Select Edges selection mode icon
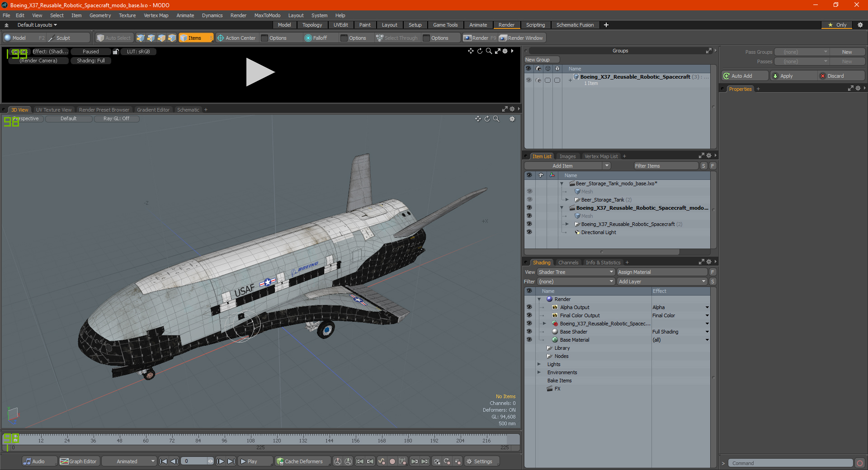 [151, 38]
